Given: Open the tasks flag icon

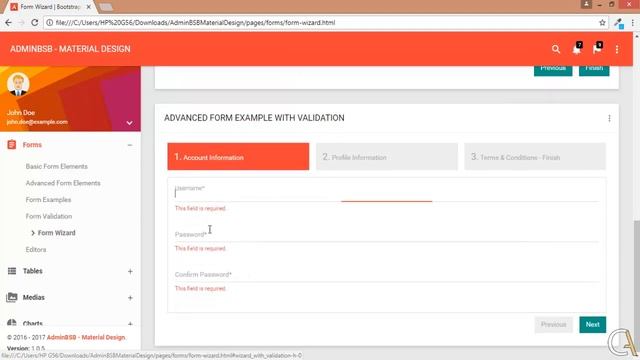Looking at the screenshot, I should click(x=597, y=49).
